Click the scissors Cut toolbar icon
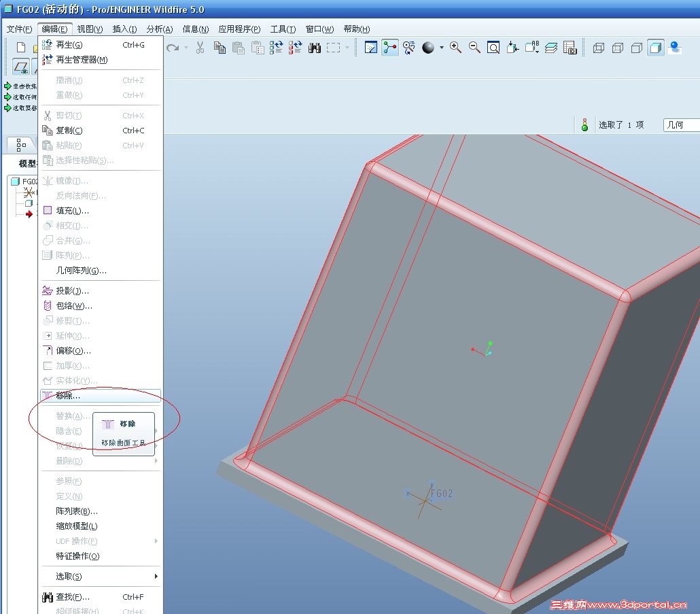This screenshot has height=614, width=700. click(200, 48)
